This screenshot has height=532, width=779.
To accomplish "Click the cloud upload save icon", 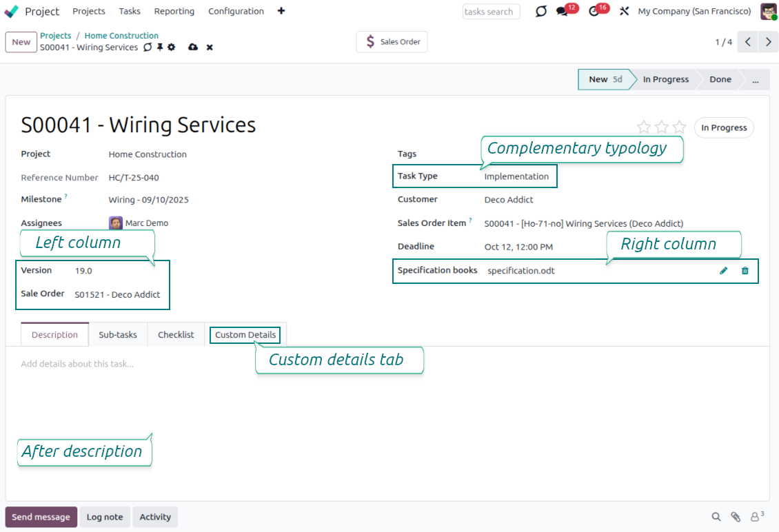I will (x=193, y=48).
